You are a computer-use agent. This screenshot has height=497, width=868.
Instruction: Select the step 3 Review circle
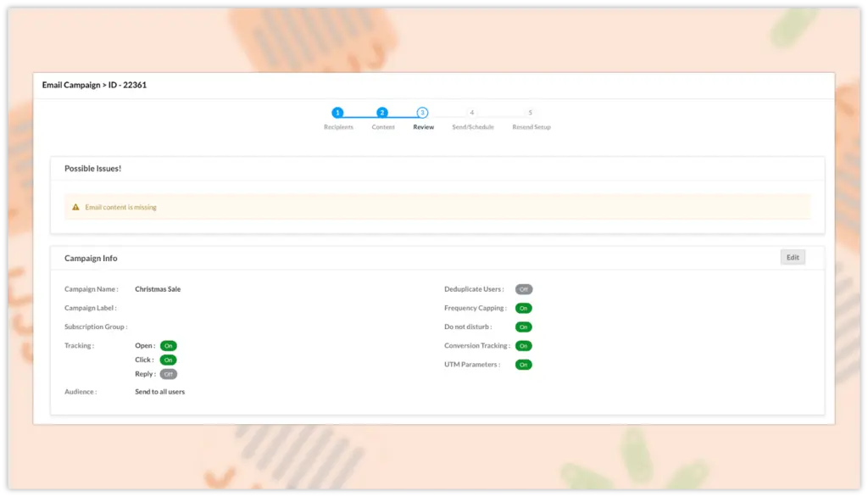pyautogui.click(x=422, y=113)
